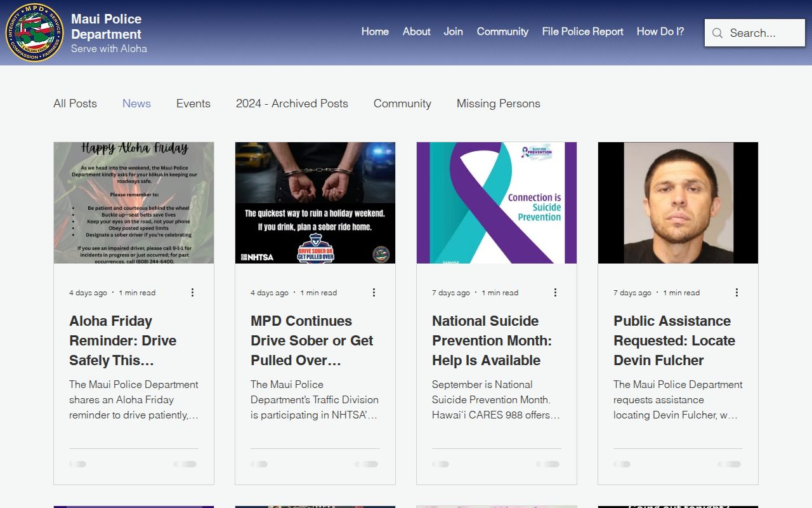Click excerpt 'requests assistance locating Devin Fulcher'
The height and width of the screenshot is (508, 812).
point(678,399)
